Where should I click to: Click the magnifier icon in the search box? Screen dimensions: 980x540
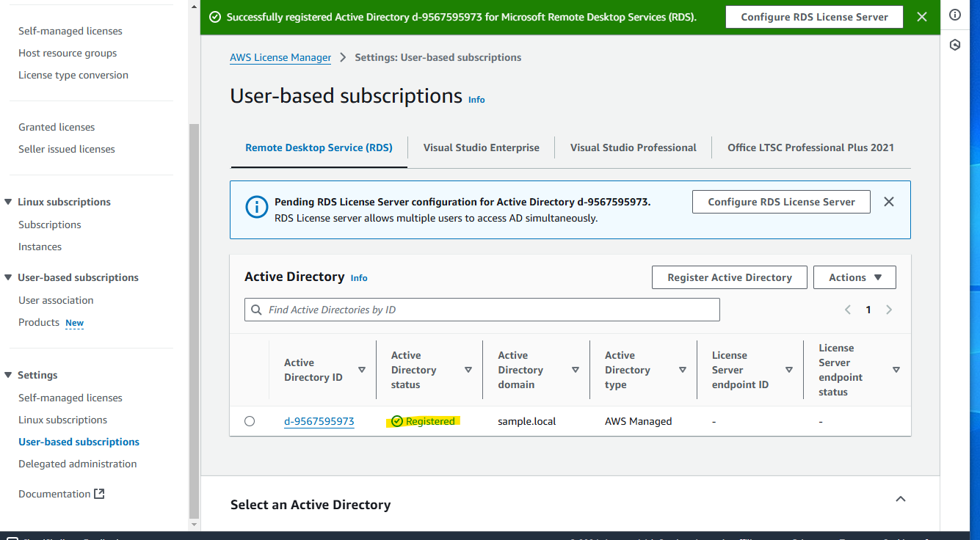tap(256, 309)
